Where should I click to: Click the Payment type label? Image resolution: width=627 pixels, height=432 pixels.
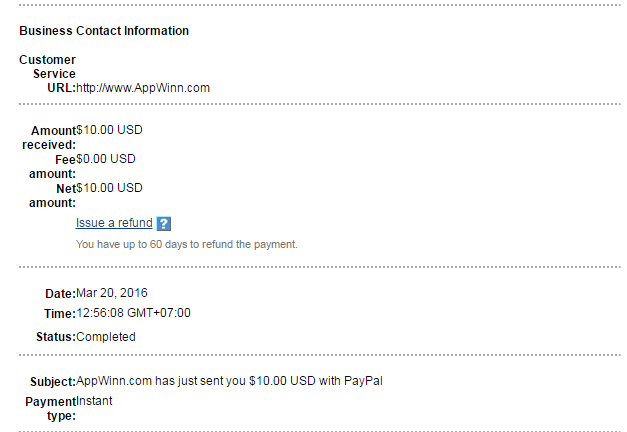click(x=51, y=408)
